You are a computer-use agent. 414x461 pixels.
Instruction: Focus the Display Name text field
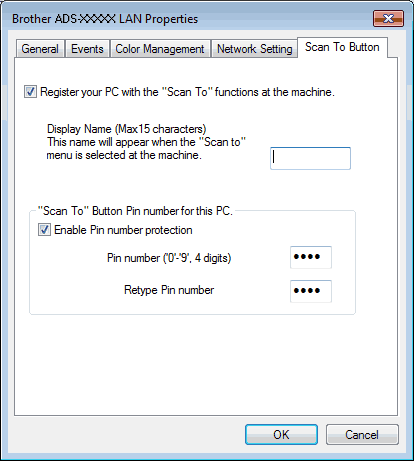(310, 158)
